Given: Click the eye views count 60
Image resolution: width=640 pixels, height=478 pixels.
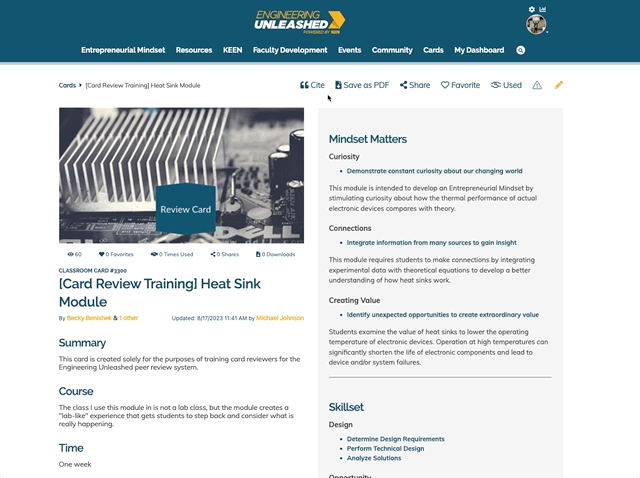Looking at the screenshot, I should coord(75,254).
